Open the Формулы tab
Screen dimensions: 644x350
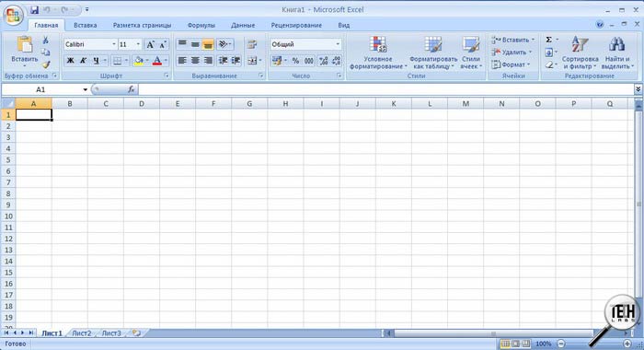(201, 25)
